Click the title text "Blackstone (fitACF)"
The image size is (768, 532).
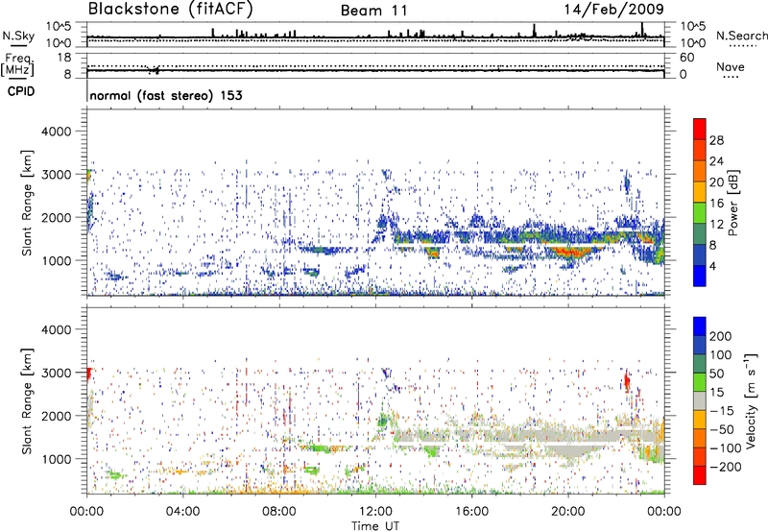coord(171,10)
